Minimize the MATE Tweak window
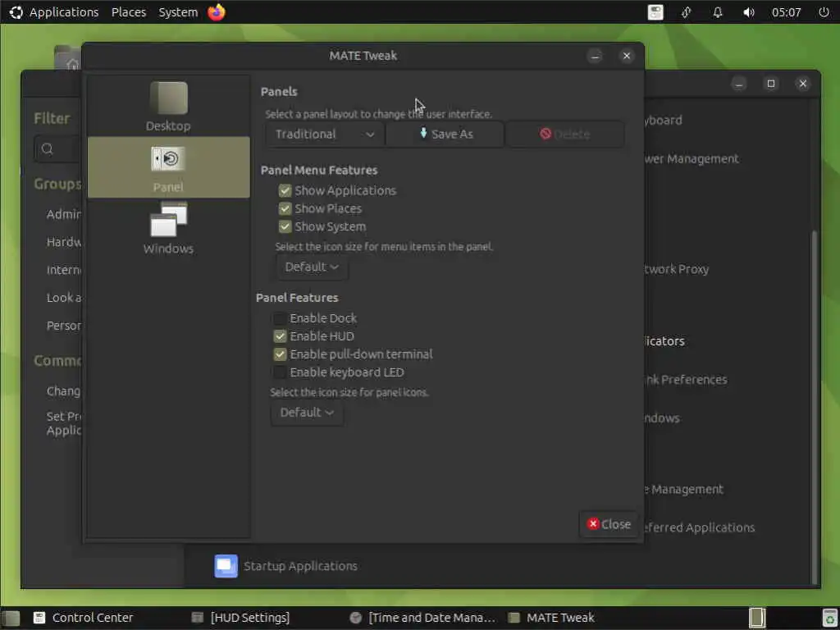This screenshot has height=630, width=840. pyautogui.click(x=595, y=56)
